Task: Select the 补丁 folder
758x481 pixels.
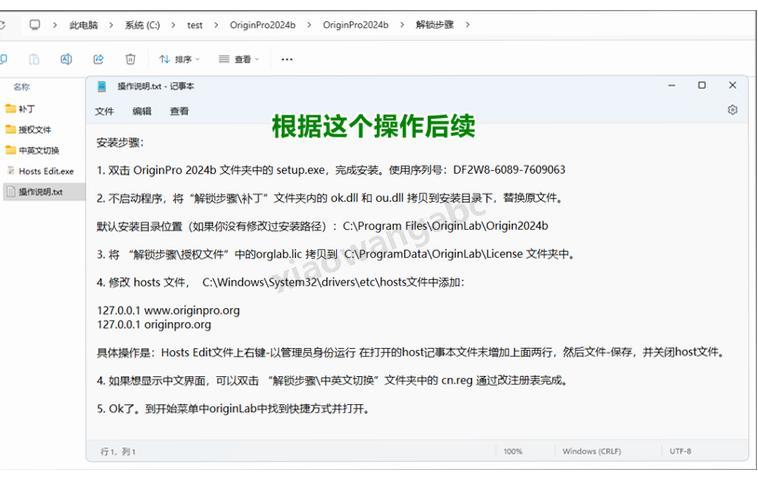Action: coord(27,108)
